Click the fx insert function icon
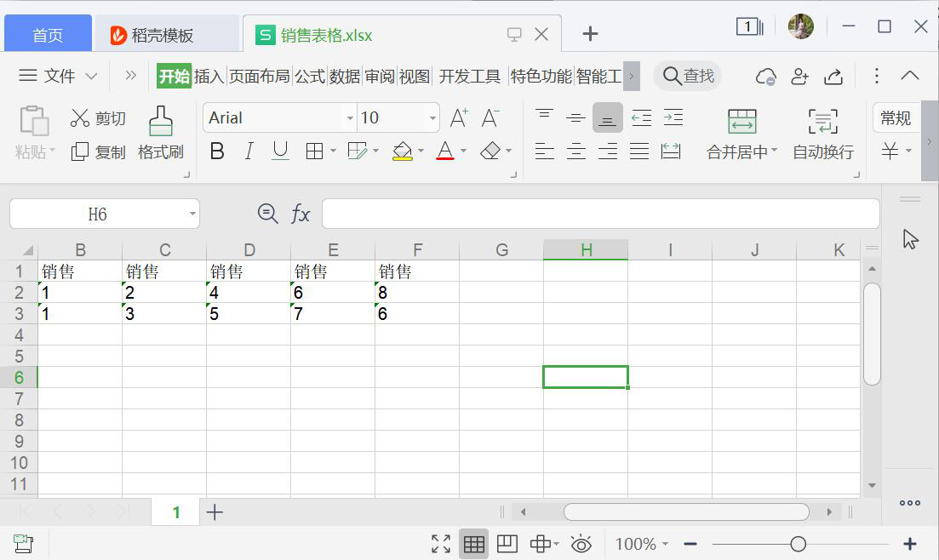Viewport: 939px width, 560px height. [300, 214]
